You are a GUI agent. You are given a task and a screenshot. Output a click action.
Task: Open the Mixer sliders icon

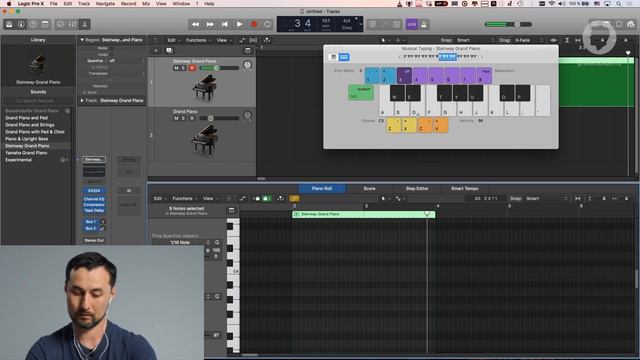[72, 24]
